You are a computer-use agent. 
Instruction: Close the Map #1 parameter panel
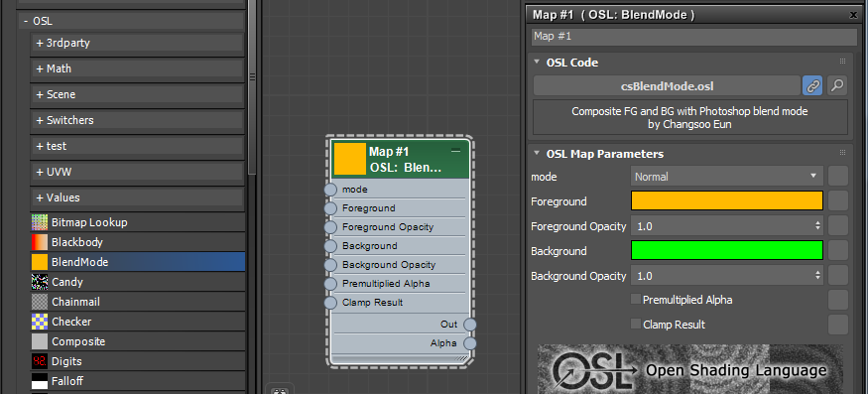click(853, 16)
